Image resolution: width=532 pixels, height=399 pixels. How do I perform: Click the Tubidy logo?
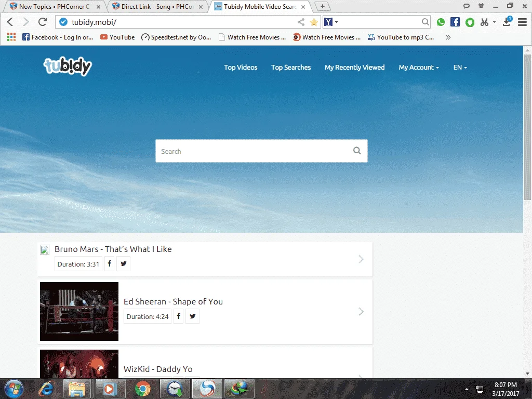68,66
